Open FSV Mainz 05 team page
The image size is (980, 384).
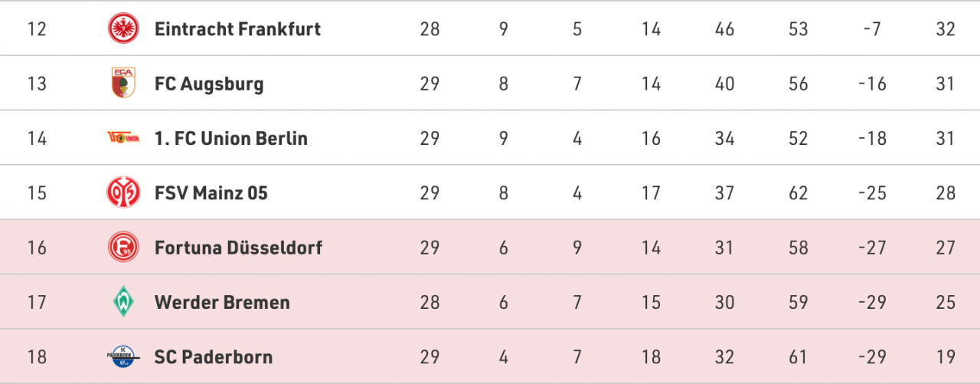[211, 192]
